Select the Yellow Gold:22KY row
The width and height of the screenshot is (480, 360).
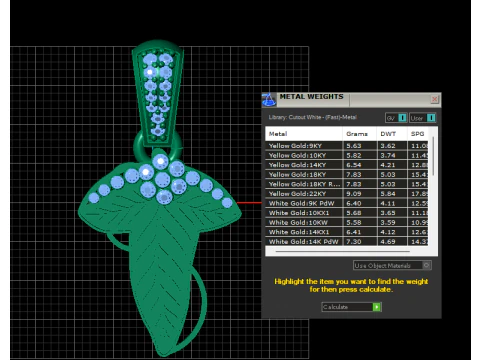pos(347,194)
